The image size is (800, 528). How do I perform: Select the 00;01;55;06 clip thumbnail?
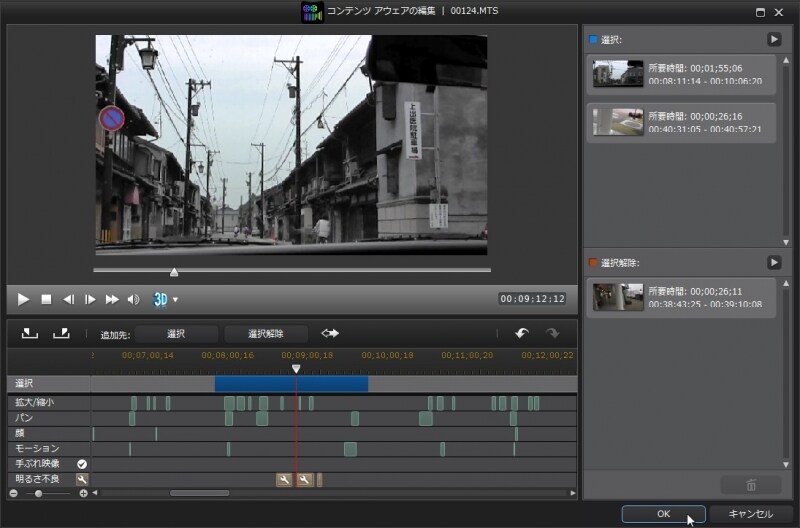[x=617, y=74]
